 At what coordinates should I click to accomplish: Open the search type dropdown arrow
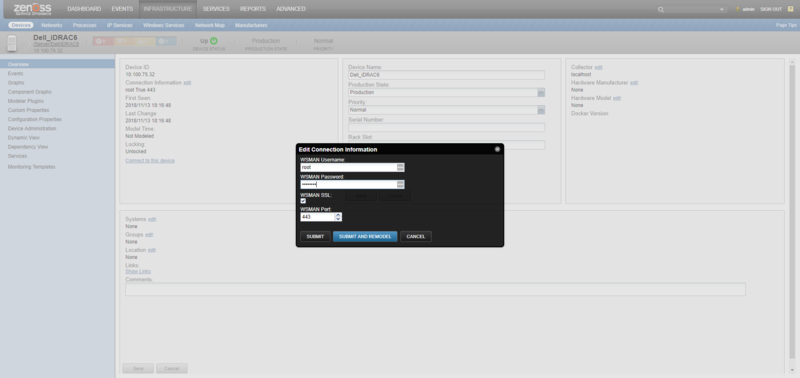[721, 9]
